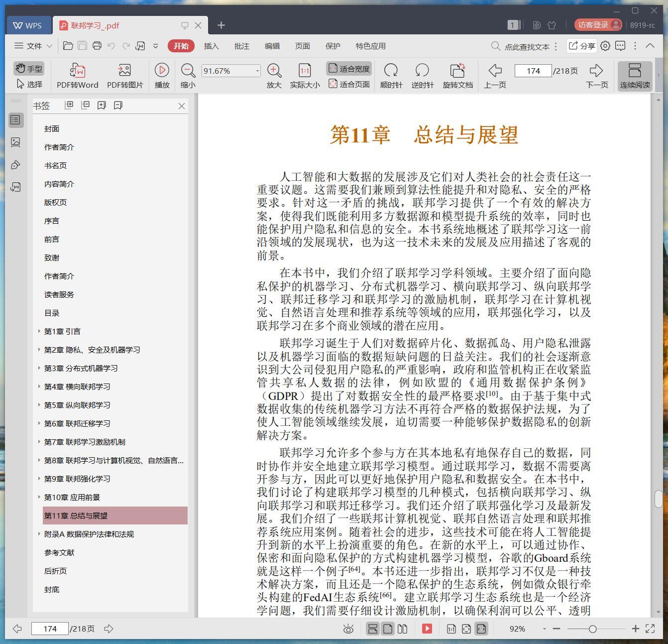The image size is (668, 644).
Task: Go to the WPS home tab
Action: tap(28, 25)
